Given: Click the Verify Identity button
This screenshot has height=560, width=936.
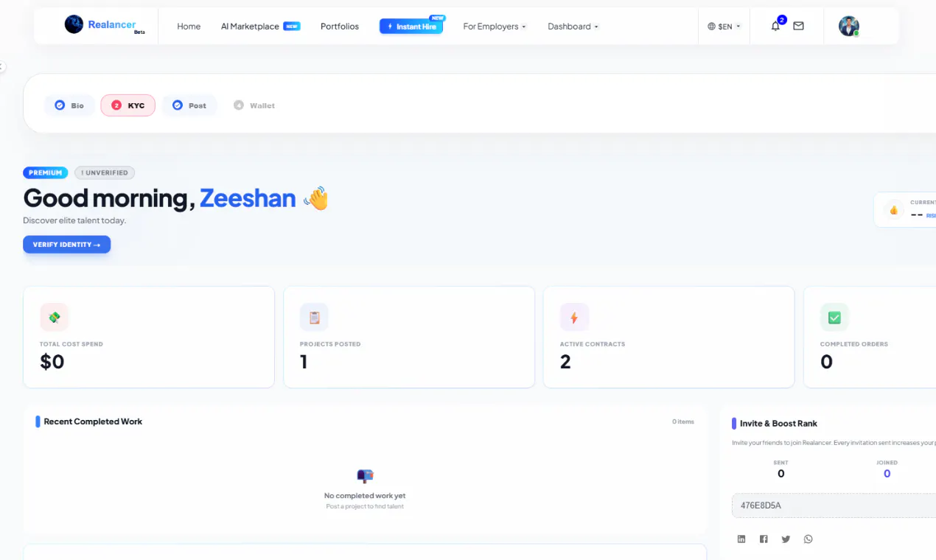Looking at the screenshot, I should click(x=66, y=245).
